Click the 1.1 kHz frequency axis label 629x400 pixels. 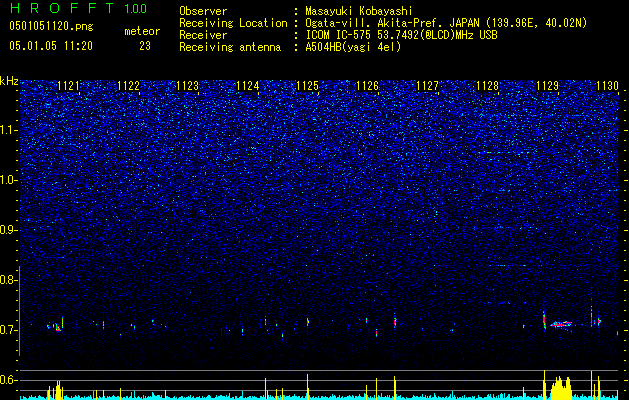[9, 130]
